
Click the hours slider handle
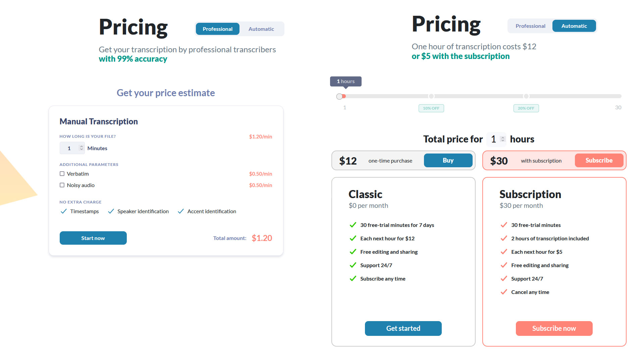[339, 97]
